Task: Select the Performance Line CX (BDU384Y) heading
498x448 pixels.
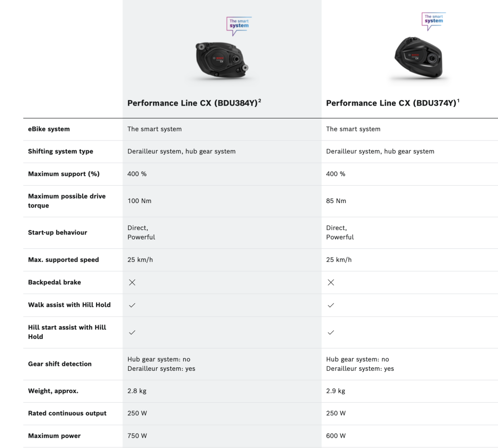Action: click(x=192, y=103)
